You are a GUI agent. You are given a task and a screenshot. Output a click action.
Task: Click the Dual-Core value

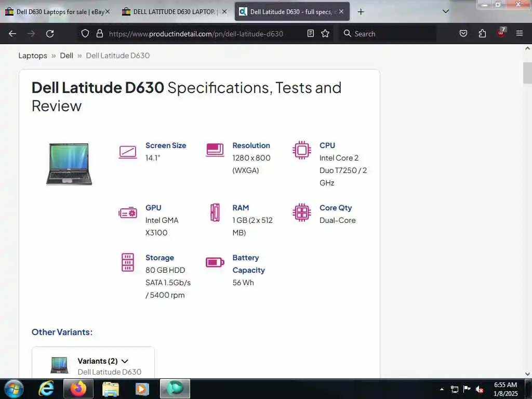(337, 220)
